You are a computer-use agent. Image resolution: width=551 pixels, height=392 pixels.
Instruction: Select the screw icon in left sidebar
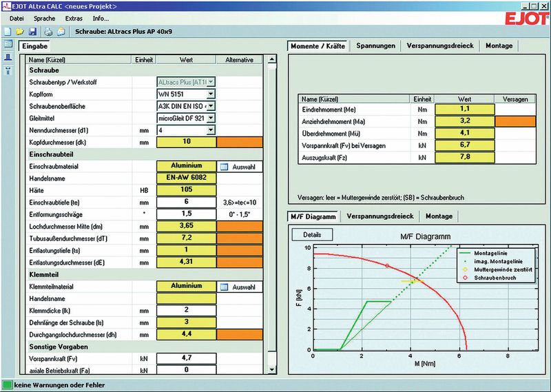point(8,71)
